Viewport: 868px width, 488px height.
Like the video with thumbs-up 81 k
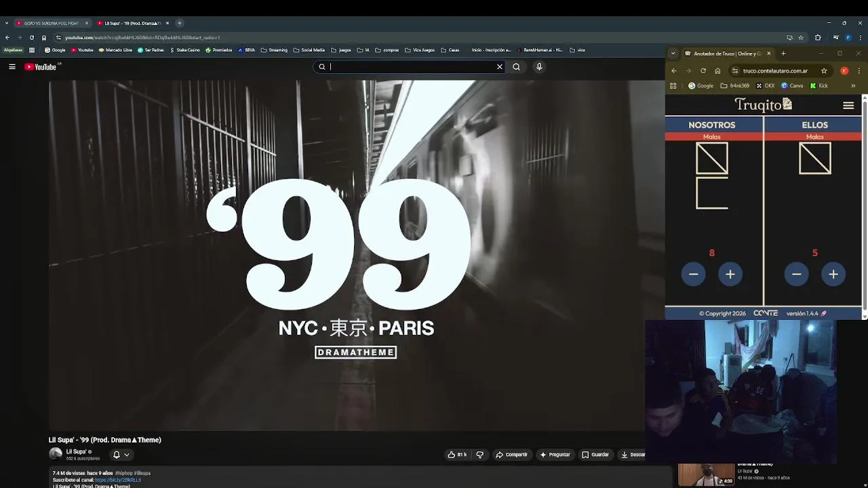point(457,455)
